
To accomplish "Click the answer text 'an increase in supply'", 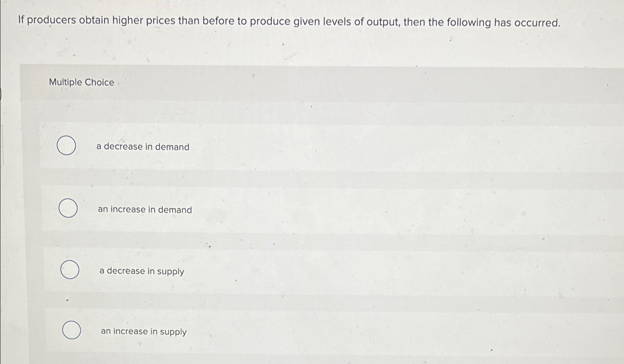I will 143,331.
